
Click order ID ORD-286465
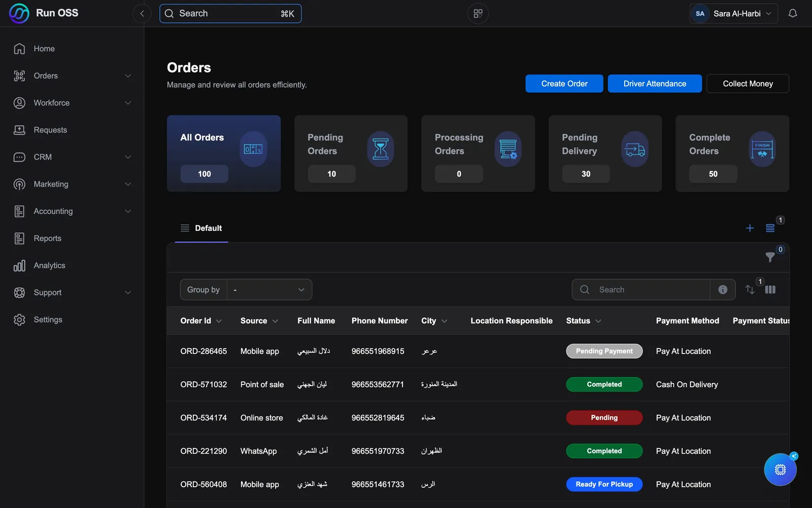tap(204, 351)
